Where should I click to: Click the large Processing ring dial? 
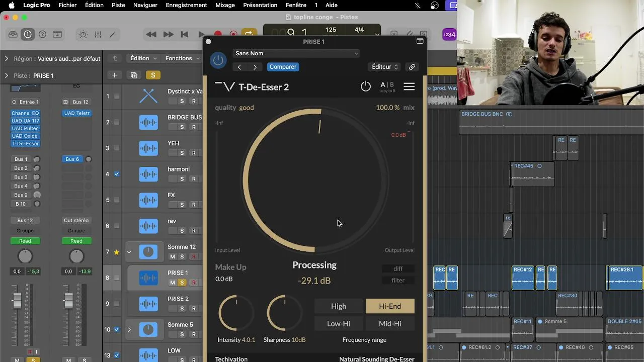pos(314,181)
